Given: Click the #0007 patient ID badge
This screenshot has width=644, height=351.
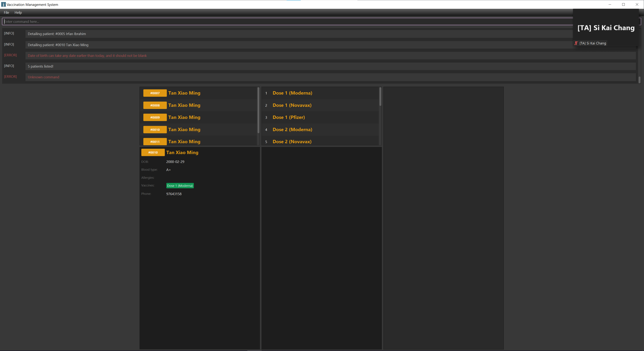Looking at the screenshot, I should pyautogui.click(x=155, y=93).
